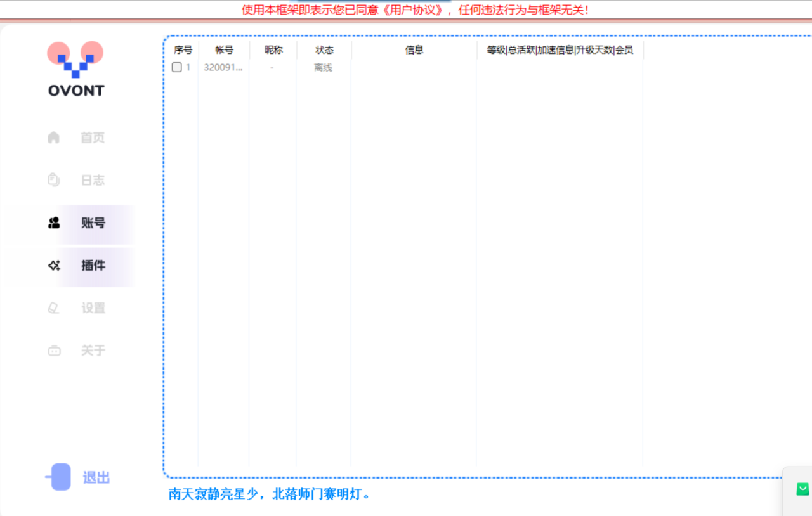The height and width of the screenshot is (516, 812).
Task: Switch to the 账号 section
Action: coord(93,223)
